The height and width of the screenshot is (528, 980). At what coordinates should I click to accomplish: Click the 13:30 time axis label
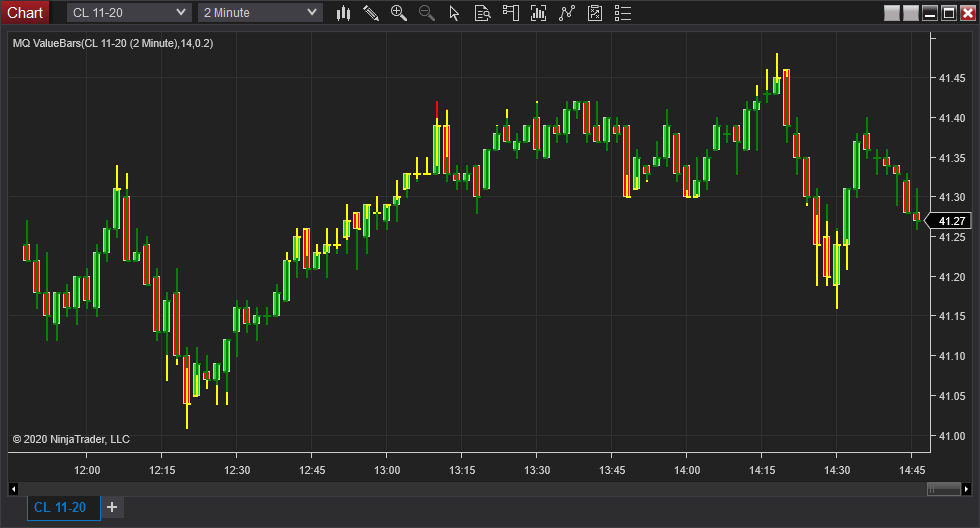(537, 470)
